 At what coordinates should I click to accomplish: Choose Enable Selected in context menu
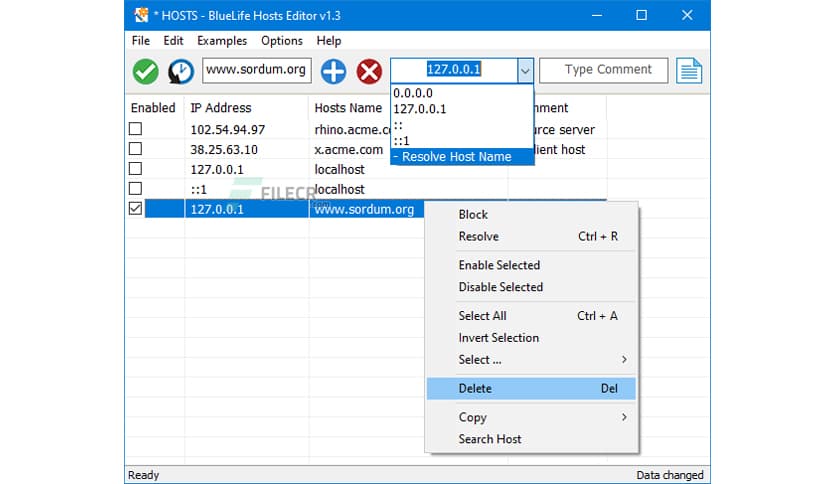point(531,265)
